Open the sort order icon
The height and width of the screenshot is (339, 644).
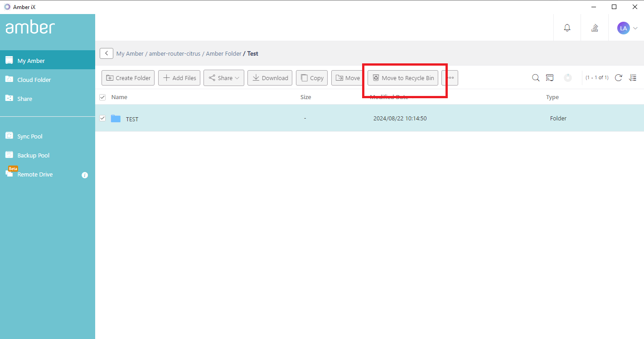[633, 78]
